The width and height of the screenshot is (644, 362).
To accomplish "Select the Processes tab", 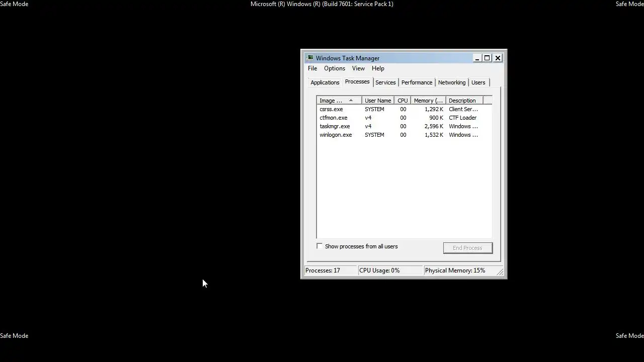I will coord(357,81).
